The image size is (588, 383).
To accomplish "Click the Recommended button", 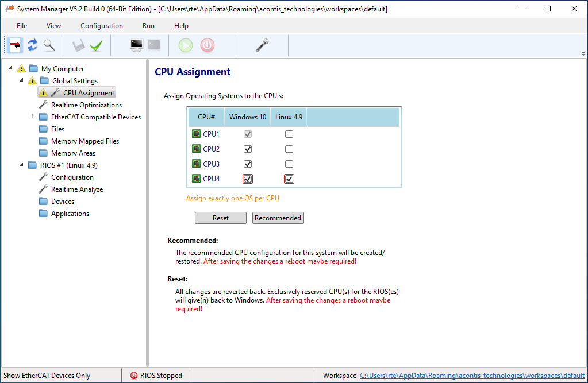I will [278, 218].
